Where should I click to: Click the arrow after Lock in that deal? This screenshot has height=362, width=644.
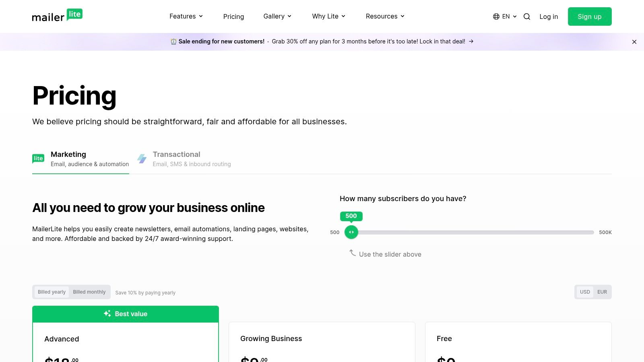click(x=471, y=41)
